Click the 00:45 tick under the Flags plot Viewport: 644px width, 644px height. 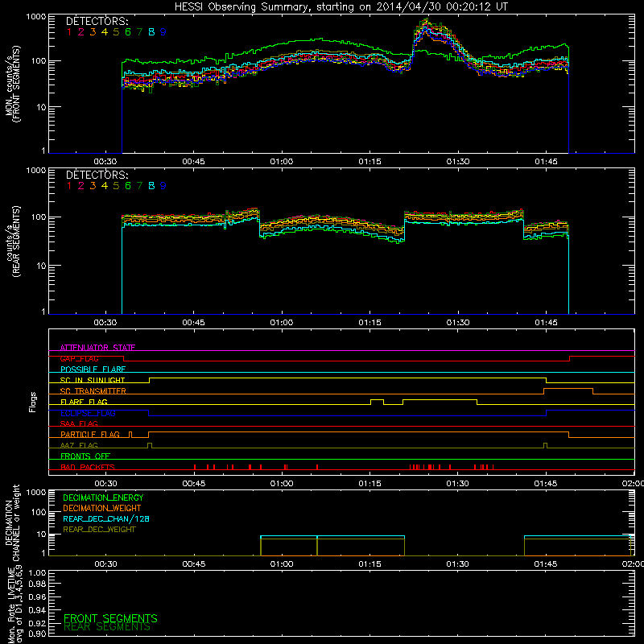[194, 484]
